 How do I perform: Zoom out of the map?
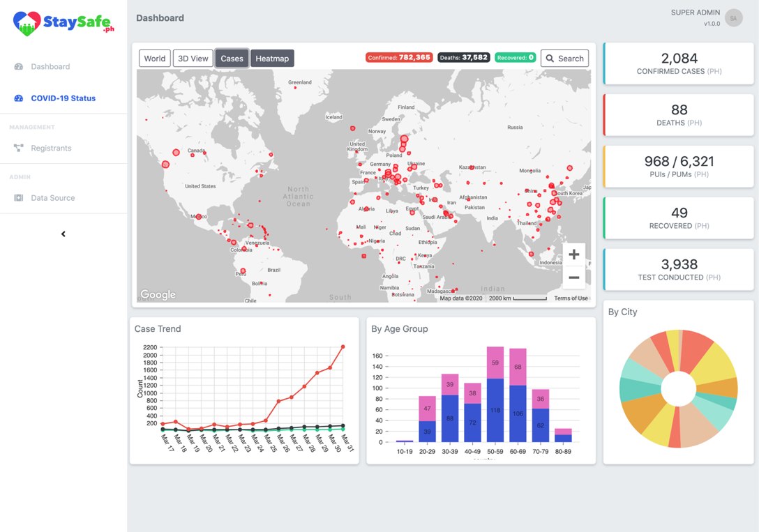pyautogui.click(x=573, y=278)
